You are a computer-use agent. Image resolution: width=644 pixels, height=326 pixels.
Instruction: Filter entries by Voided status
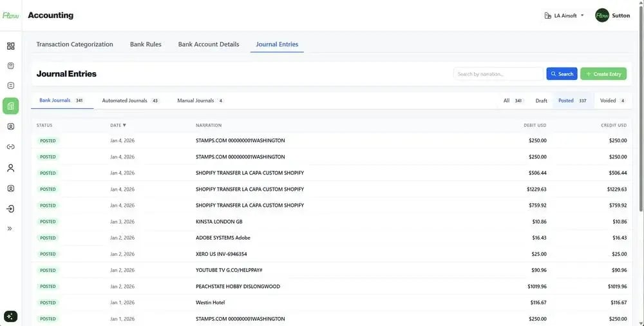612,101
